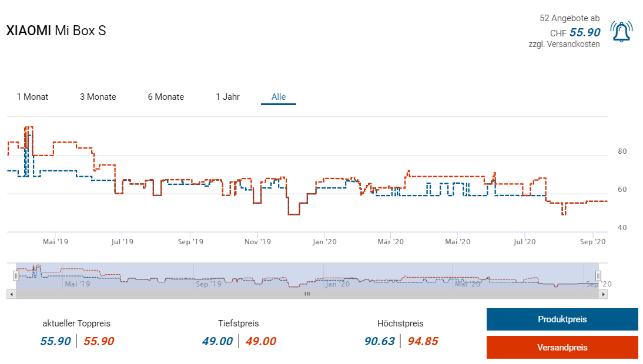Click the 52 Angebote ab text
Viewport: 643px width, 364px height.
click(570, 18)
